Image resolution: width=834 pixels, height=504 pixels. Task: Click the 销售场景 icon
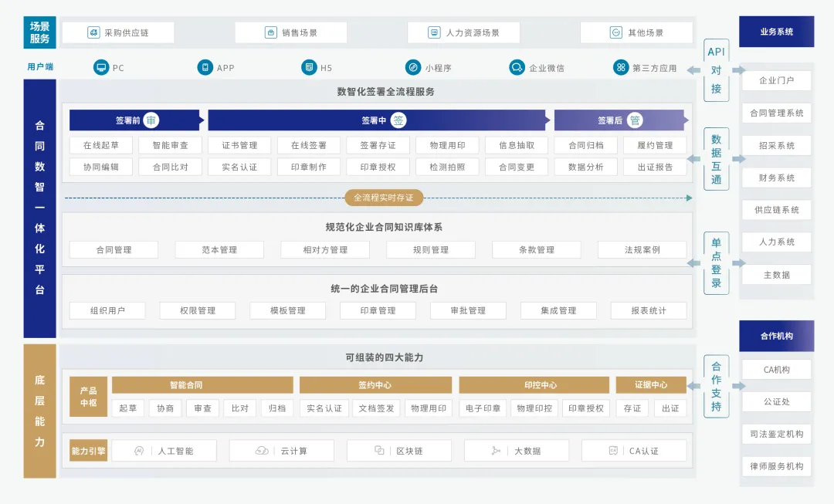pos(271,32)
